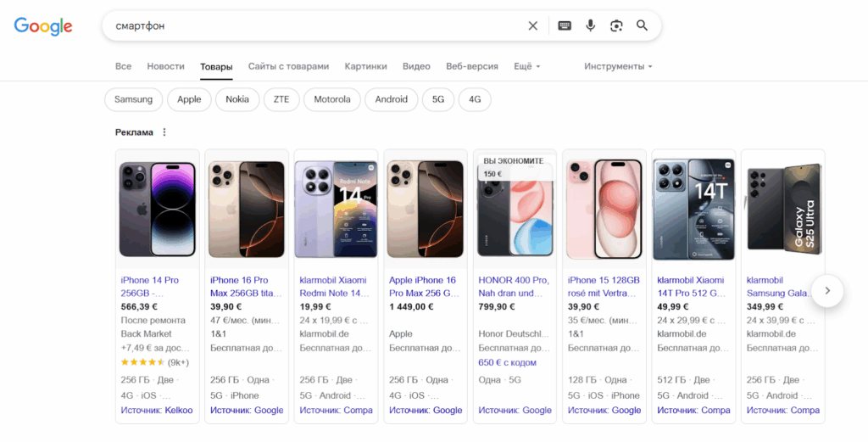Filter by the Motorola chip
868x442 pixels.
[332, 100]
